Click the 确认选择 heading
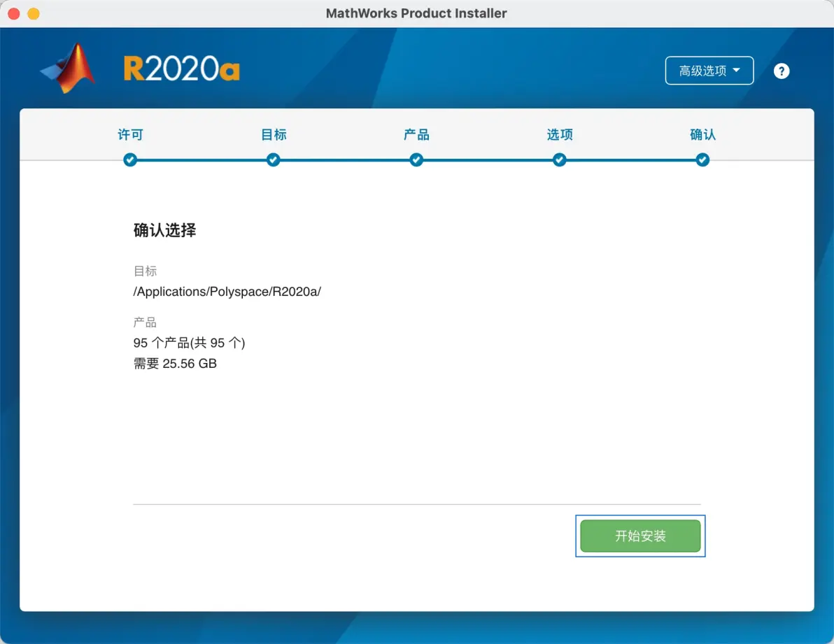Viewport: 834px width, 644px height. click(x=164, y=230)
